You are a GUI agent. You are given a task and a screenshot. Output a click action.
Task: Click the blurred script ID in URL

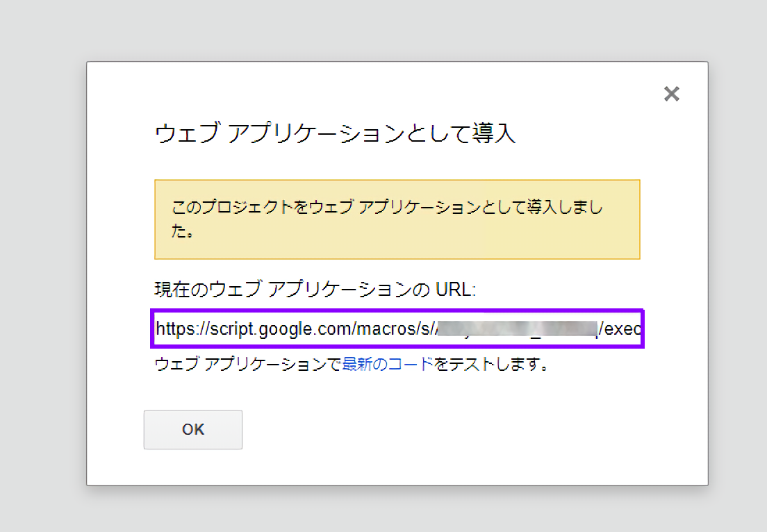(x=516, y=329)
